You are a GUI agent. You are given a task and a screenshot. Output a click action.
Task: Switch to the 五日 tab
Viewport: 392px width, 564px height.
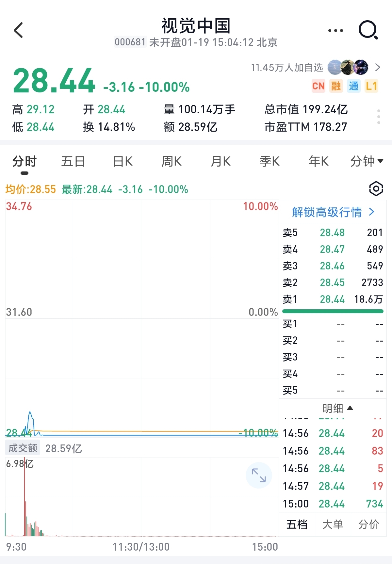[73, 161]
